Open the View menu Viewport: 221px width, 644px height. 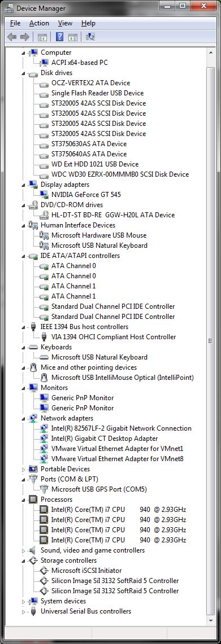point(65,23)
